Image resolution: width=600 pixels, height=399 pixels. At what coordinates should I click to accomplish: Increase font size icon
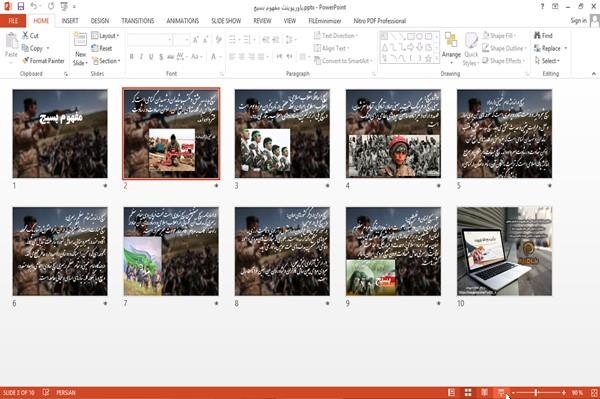coord(196,39)
